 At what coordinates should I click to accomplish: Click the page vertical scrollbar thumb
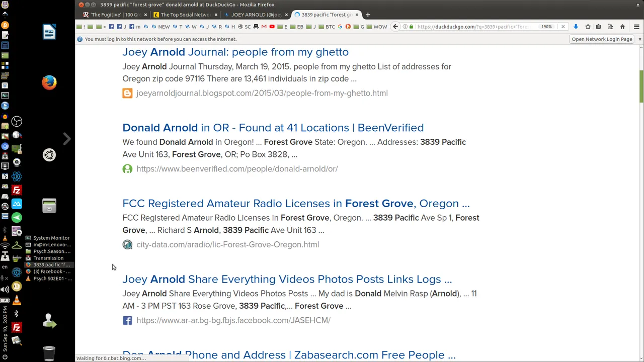click(641, 86)
